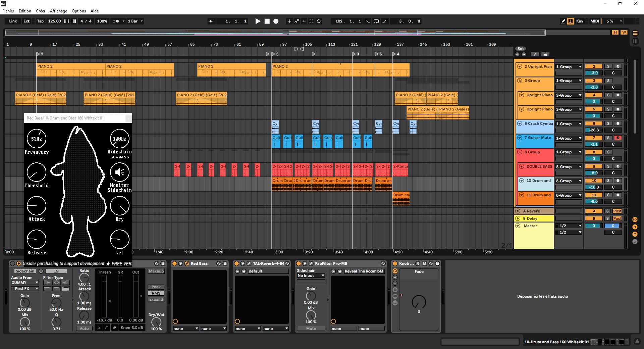Adjust the DOUBLE BASS volume slider
This screenshot has width=644, height=349.
594,173
